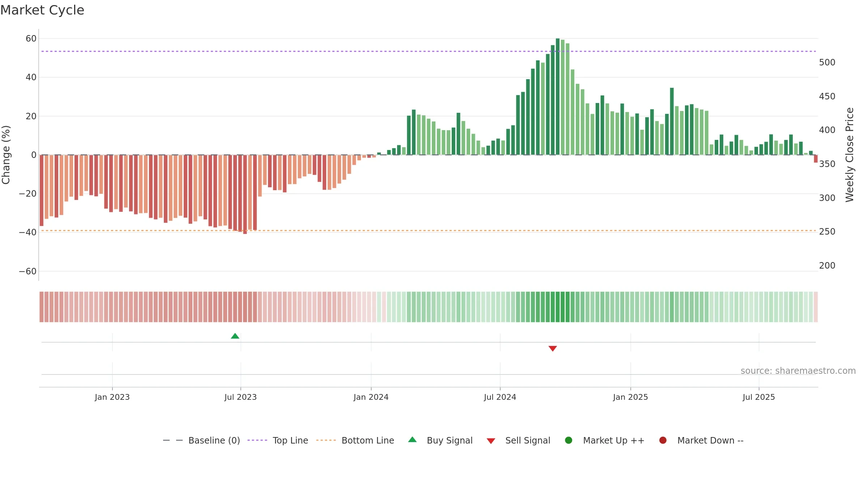
Task: Click the source: sharemaestro.com text
Action: tap(798, 371)
